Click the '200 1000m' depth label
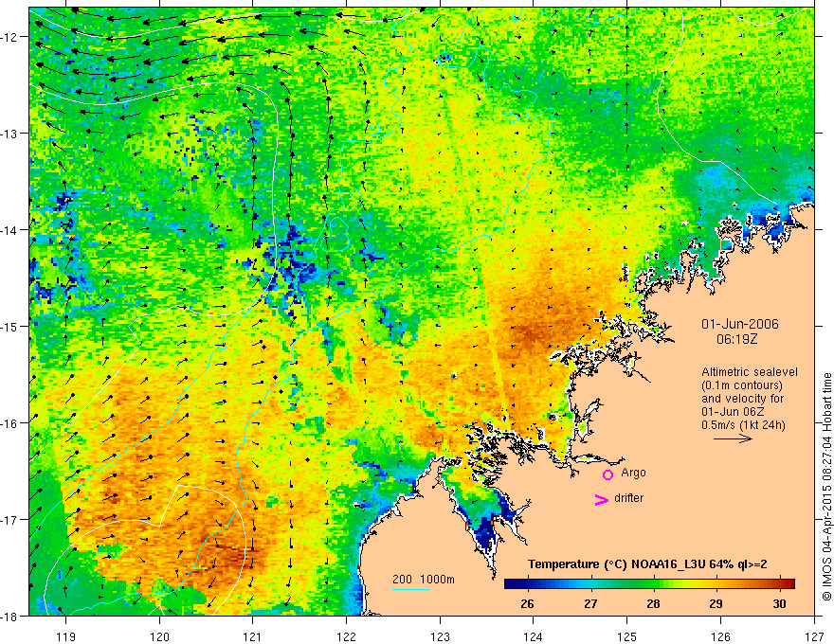 click(x=424, y=580)
